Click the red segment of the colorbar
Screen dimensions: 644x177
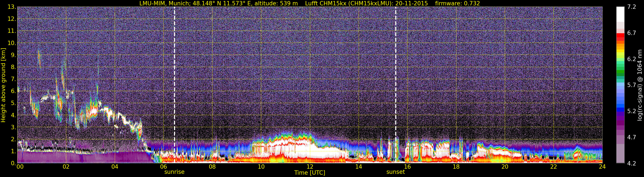(x=620, y=35)
